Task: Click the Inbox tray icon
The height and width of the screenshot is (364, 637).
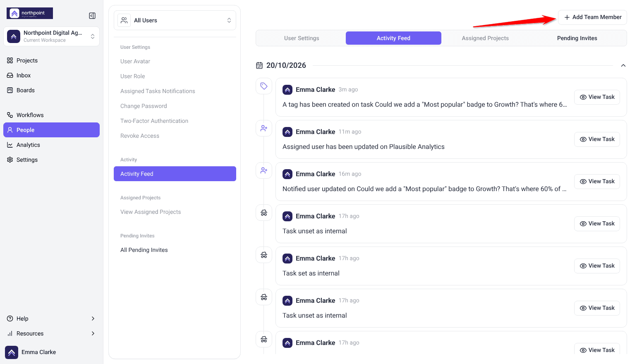Action: (10, 75)
